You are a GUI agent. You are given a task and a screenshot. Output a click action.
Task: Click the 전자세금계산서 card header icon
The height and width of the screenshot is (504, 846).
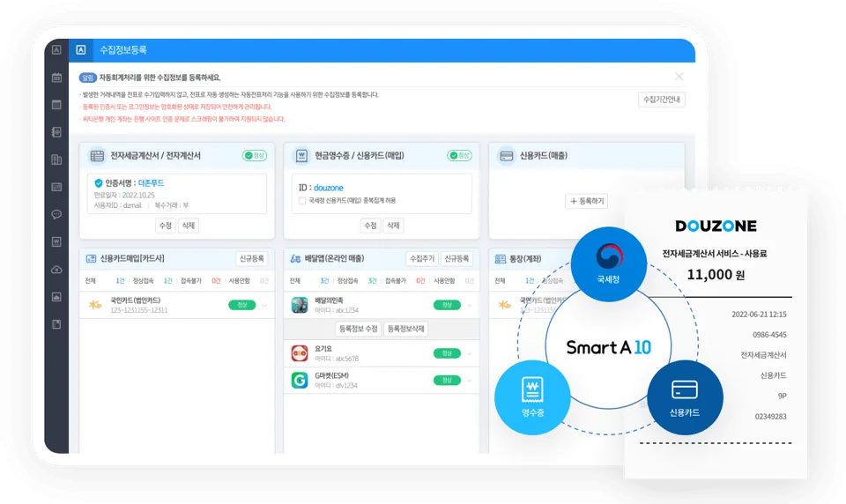(x=97, y=156)
